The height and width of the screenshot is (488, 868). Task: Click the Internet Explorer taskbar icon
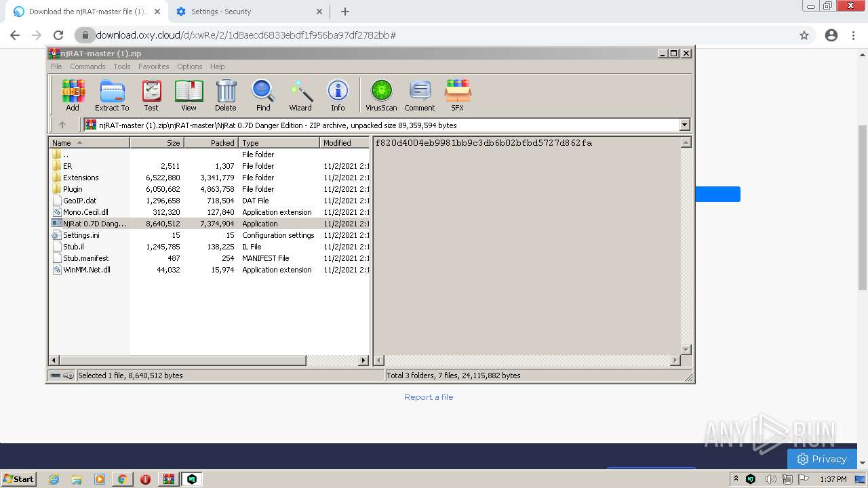[x=54, y=479]
